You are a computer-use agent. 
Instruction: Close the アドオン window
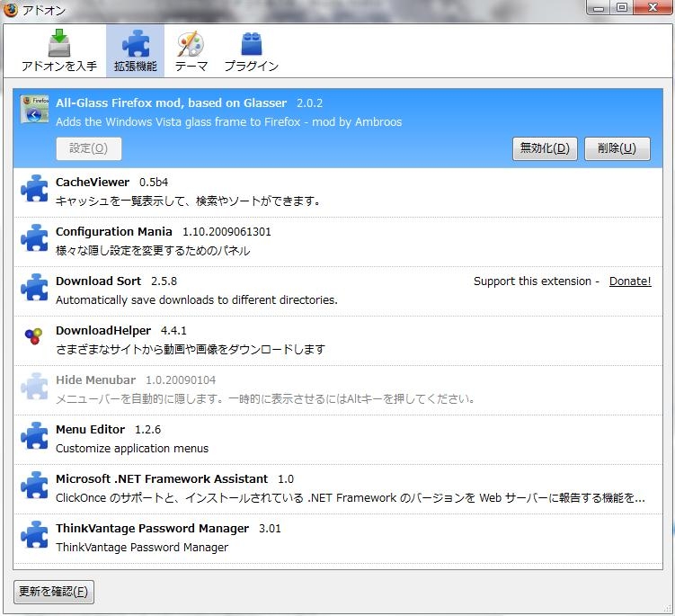click(653, 8)
